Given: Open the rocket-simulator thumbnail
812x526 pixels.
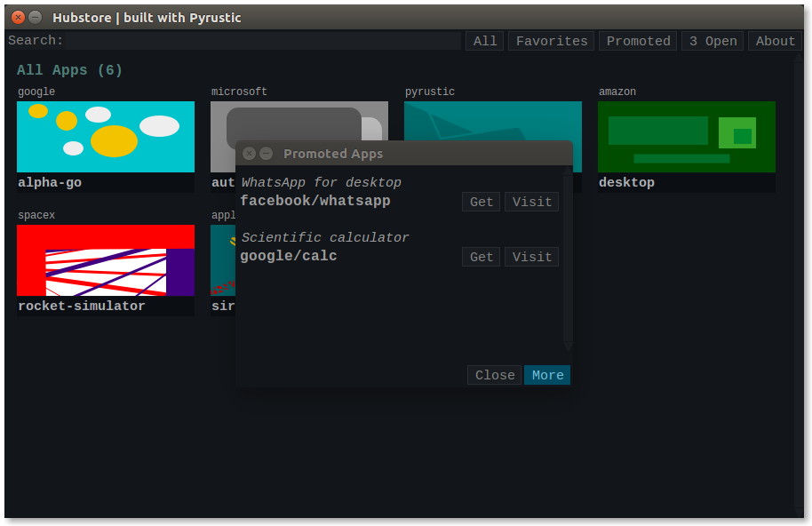Looking at the screenshot, I should tap(106, 260).
